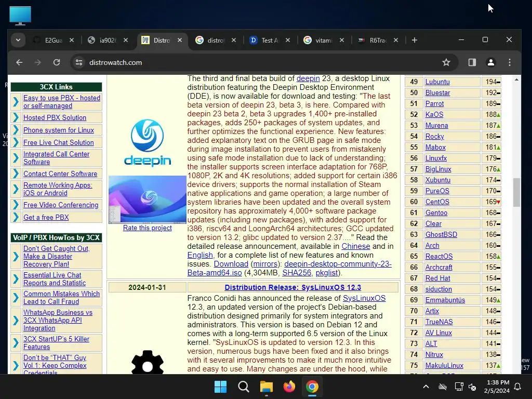Reload the distrowatch page
The image size is (532, 399).
click(x=57, y=62)
